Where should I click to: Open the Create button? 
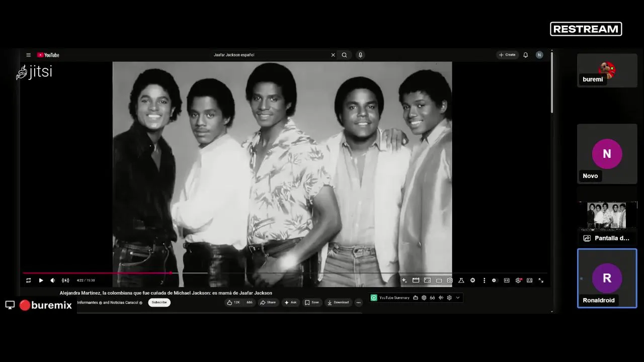point(507,55)
